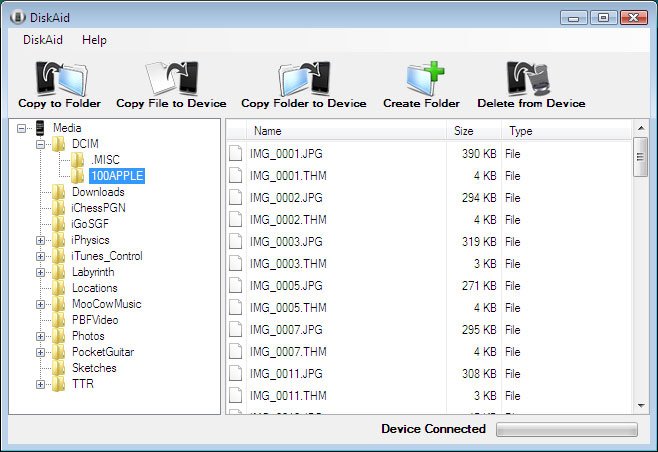658x452 pixels.
Task: Select the TTR folder label
Action: (x=83, y=384)
